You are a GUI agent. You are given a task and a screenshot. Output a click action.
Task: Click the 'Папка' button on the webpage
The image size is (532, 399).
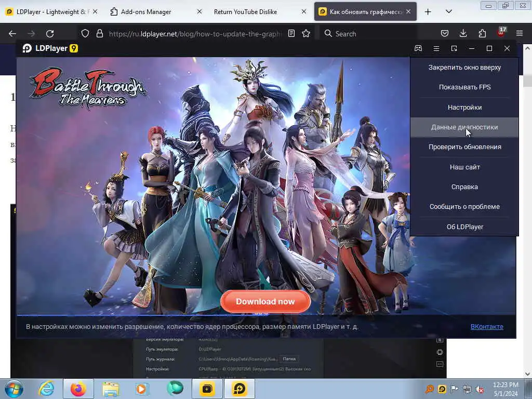coord(289,358)
